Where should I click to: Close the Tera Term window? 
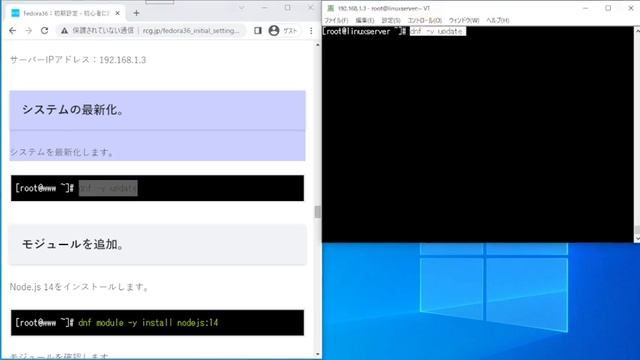[631, 8]
